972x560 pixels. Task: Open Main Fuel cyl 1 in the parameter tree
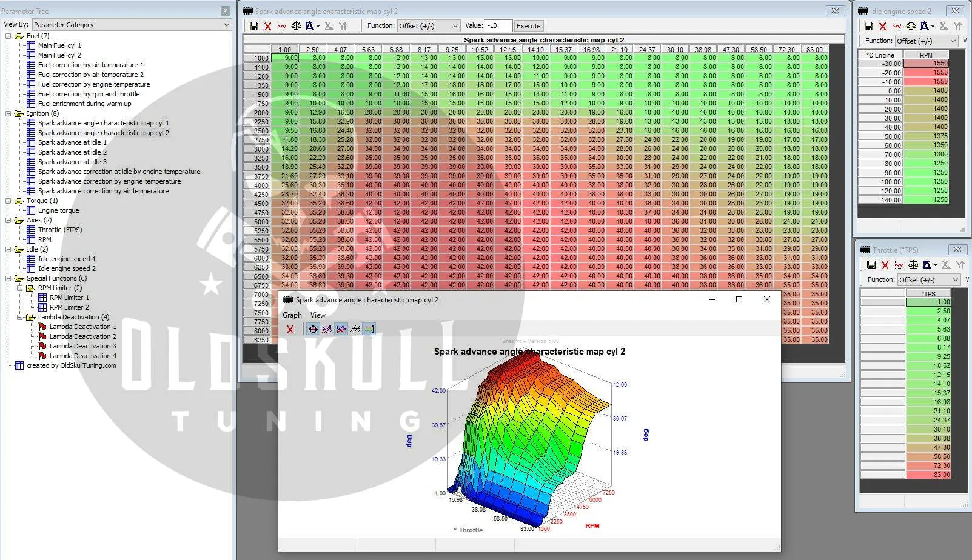[59, 45]
